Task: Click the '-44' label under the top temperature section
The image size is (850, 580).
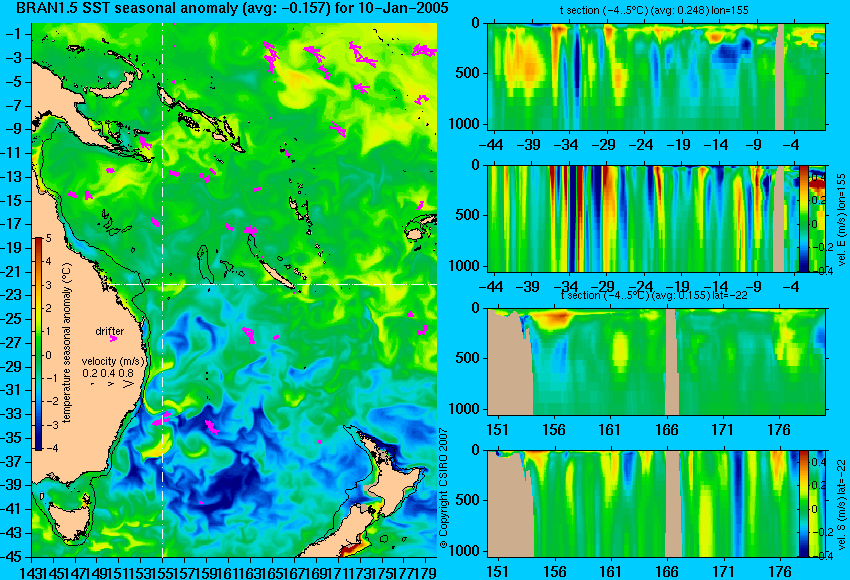Action: pos(492,145)
